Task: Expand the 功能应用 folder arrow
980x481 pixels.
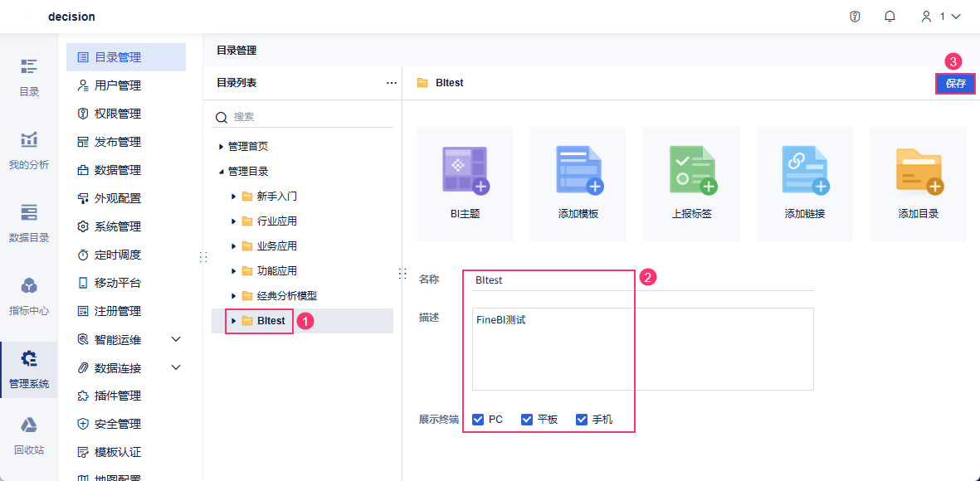Action: 233,271
